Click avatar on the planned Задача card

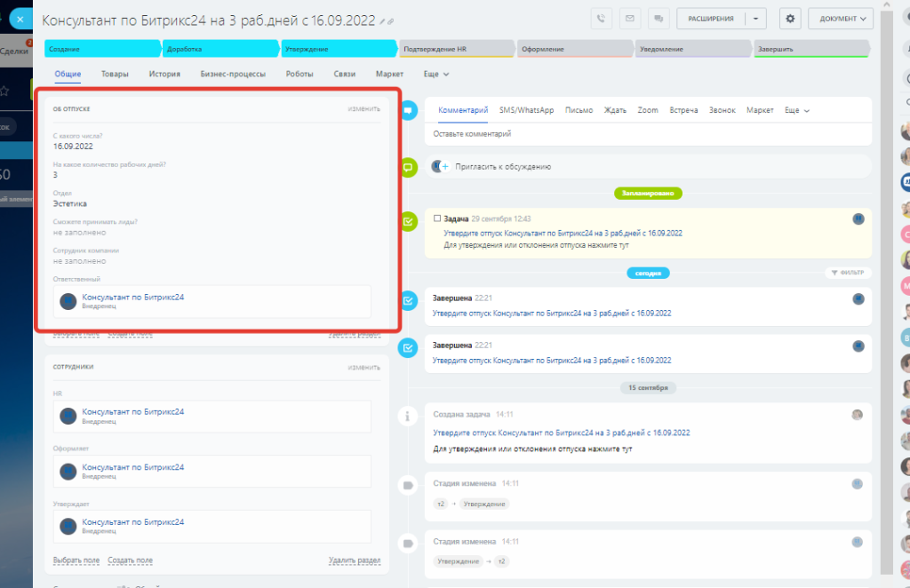point(858,219)
